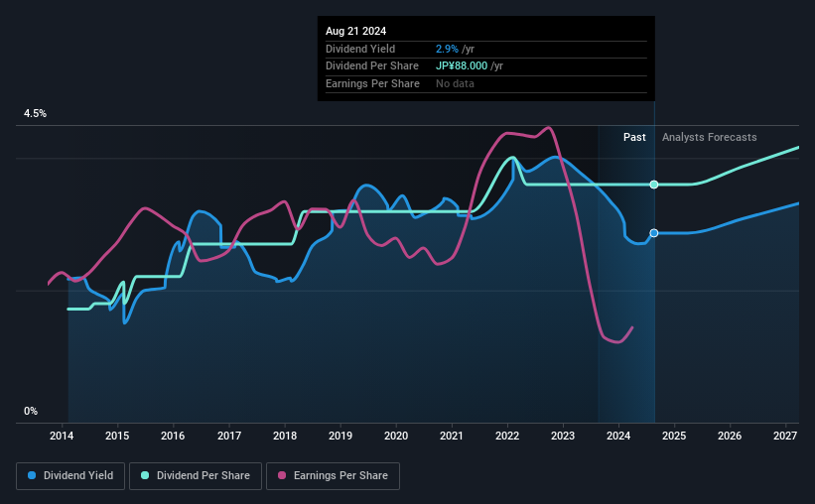815x504 pixels.
Task: Click the 2025 year axis label
Action: 674,436
